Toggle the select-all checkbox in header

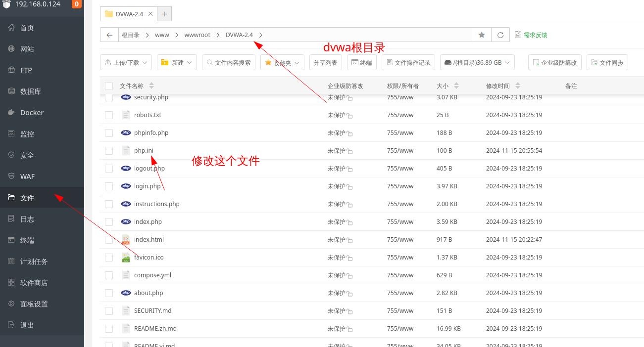(x=109, y=86)
